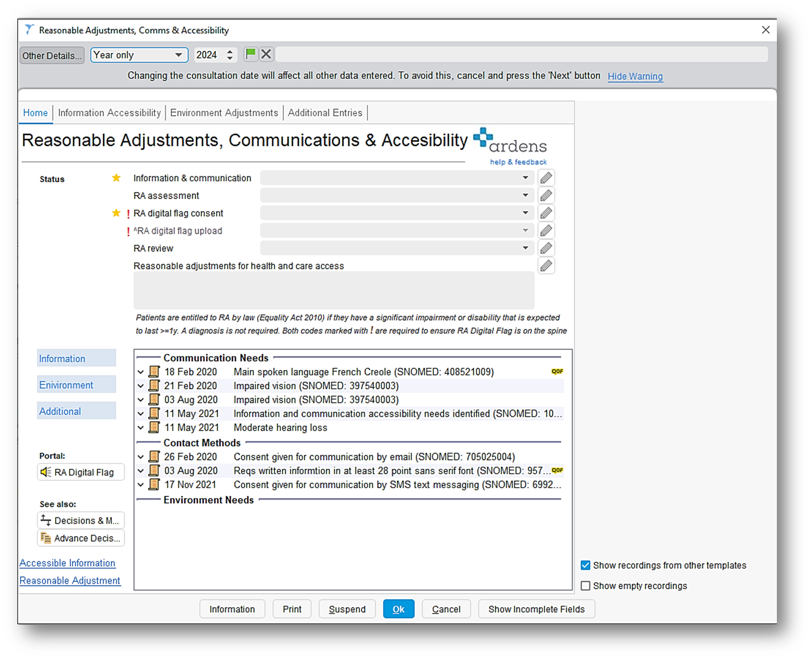This screenshot has height=660, width=812.
Task: Open the Additional Entries tab
Action: coord(325,112)
